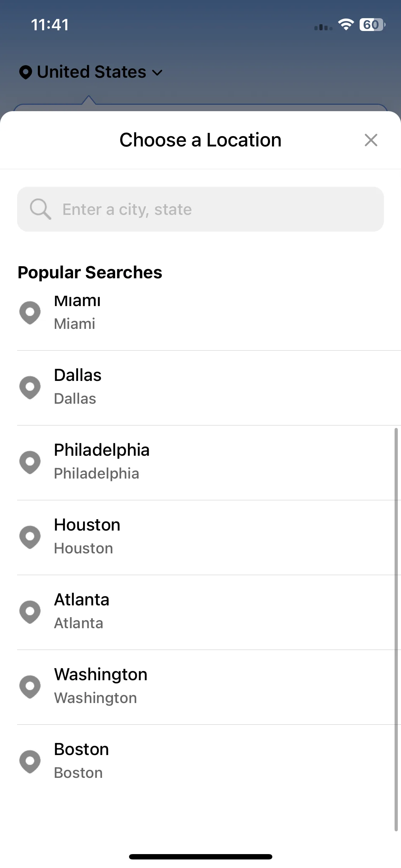This screenshot has width=401, height=868.
Task: Close the Choose a Location sheet
Action: click(371, 140)
